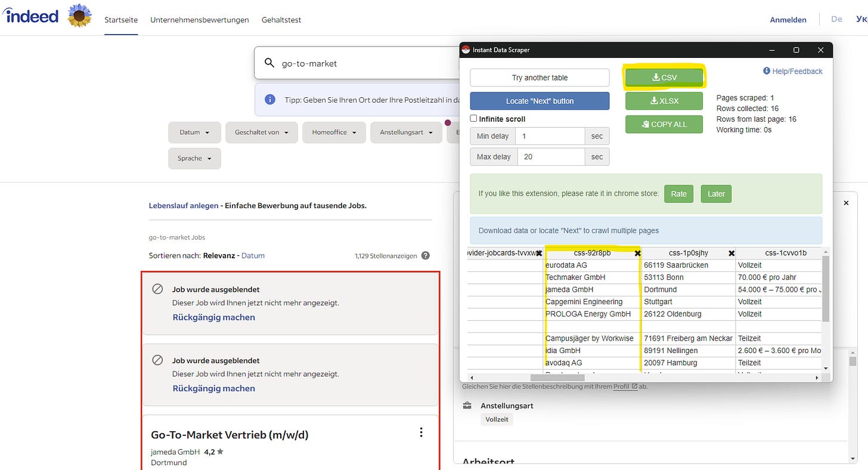The image size is (868, 470).
Task: Click the Rate button
Action: 678,194
